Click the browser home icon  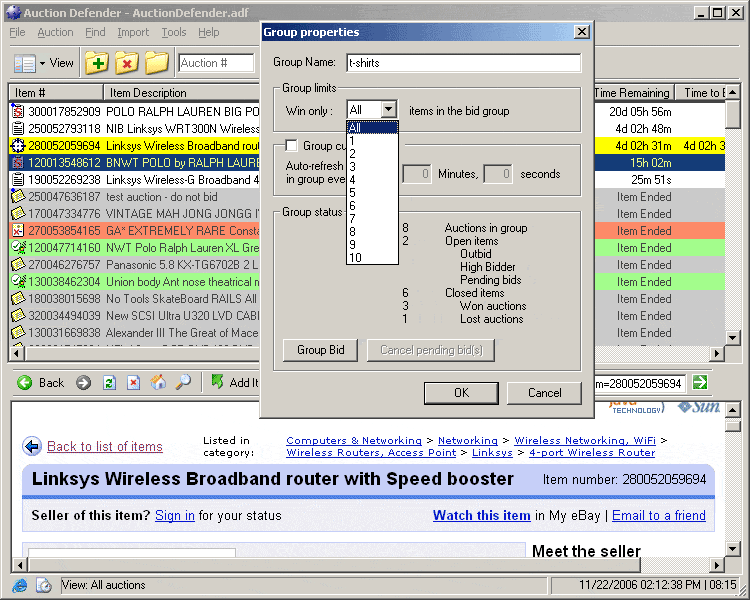click(x=158, y=382)
